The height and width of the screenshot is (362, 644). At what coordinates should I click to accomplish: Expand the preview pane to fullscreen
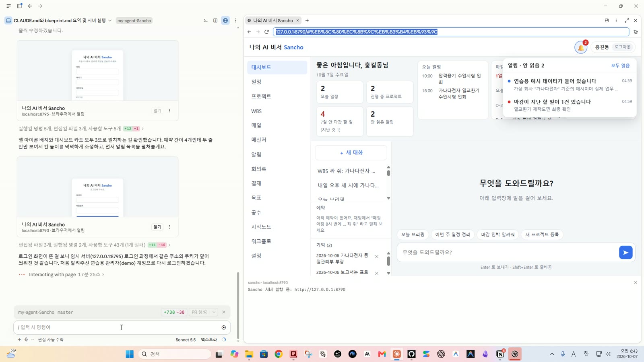[627, 21]
